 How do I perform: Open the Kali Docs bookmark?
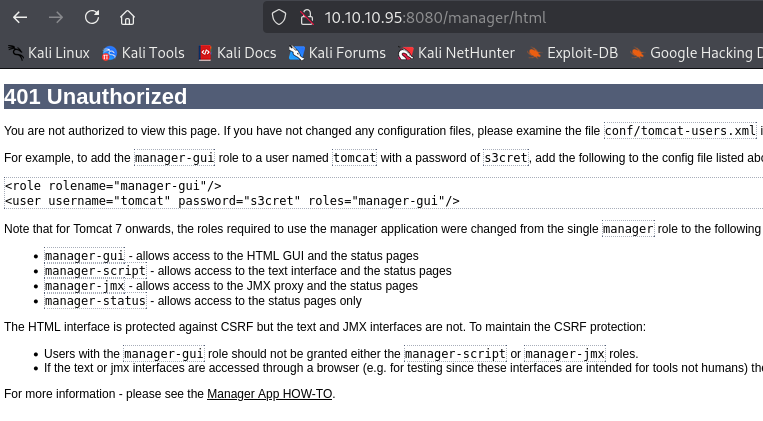[x=236, y=53]
